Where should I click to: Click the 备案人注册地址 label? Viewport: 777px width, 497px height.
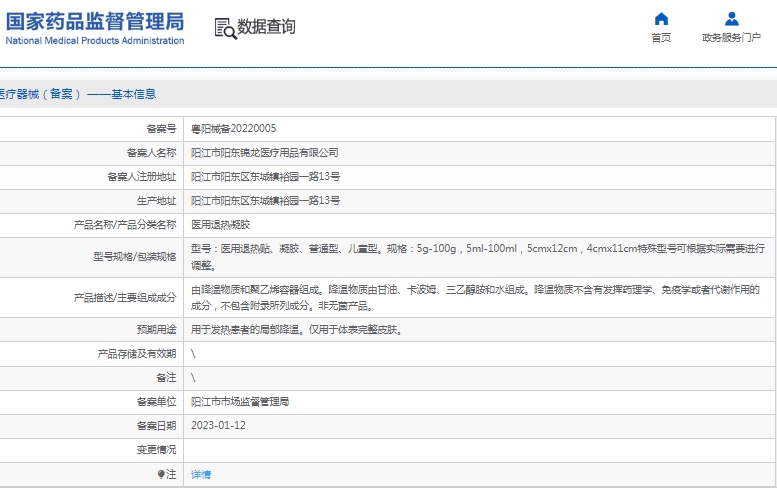pos(142,177)
